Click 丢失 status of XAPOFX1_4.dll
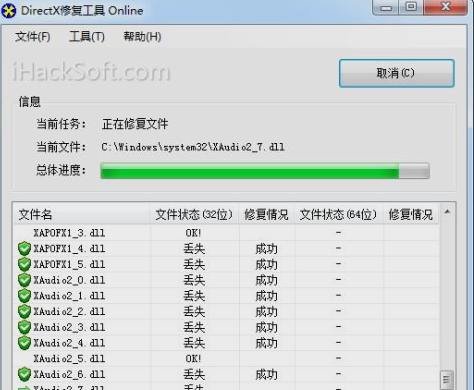Image resolution: width=474 pixels, height=390 pixels. tap(194, 249)
